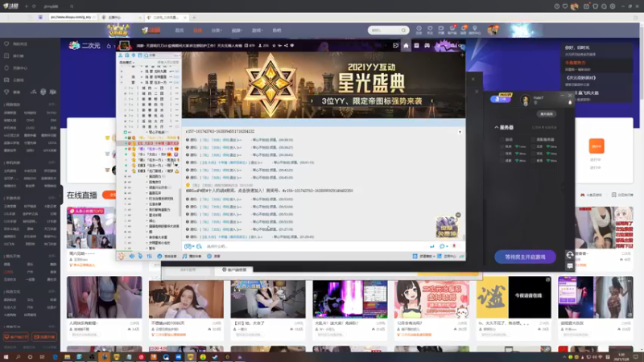Image resolution: width=644 pixels, height=362 pixels.
Task: Expand 城防一团 channel in tree
Action: [126, 88]
